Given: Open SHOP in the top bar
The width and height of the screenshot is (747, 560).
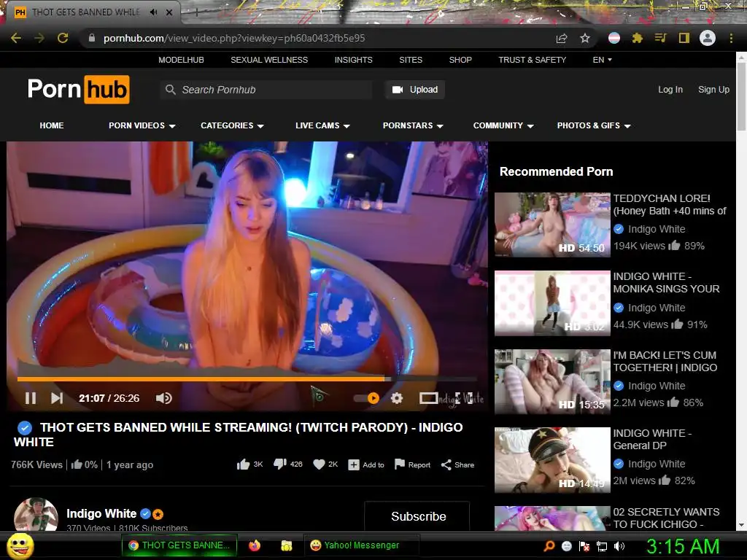Looking at the screenshot, I should (460, 60).
